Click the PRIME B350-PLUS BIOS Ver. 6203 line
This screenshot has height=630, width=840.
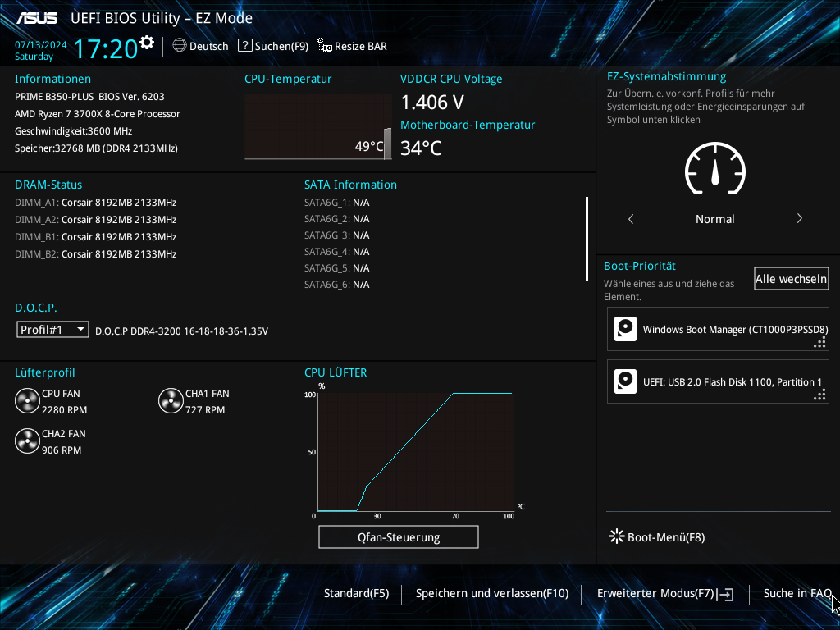[89, 97]
